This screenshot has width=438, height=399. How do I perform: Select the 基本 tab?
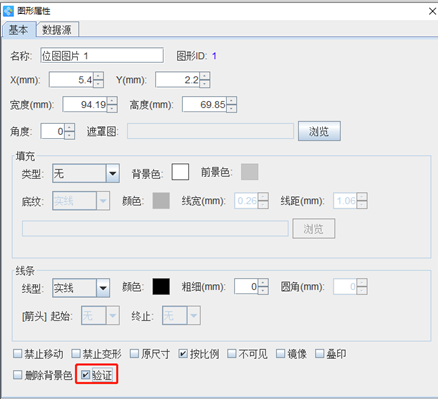pos(18,30)
